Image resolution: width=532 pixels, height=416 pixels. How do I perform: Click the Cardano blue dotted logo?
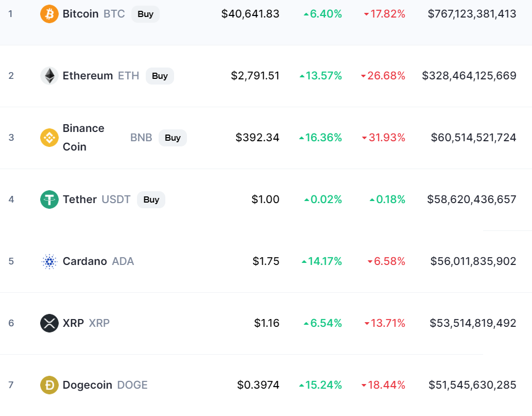49,261
